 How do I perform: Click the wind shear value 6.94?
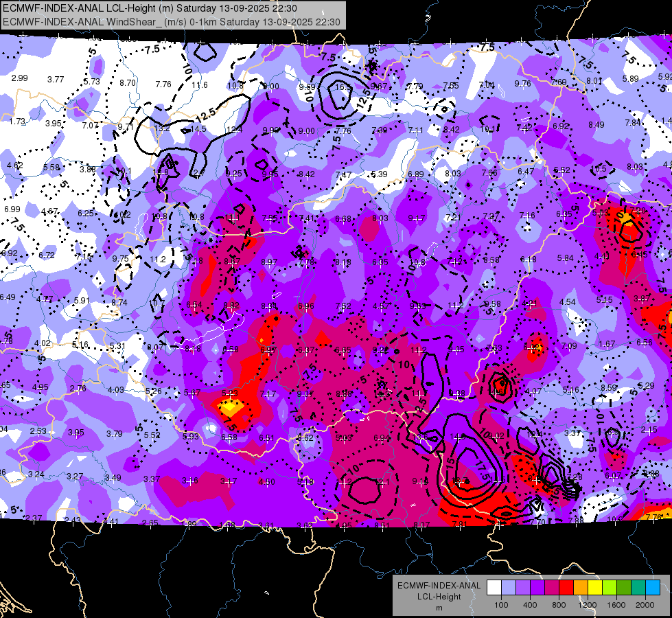coord(382,438)
